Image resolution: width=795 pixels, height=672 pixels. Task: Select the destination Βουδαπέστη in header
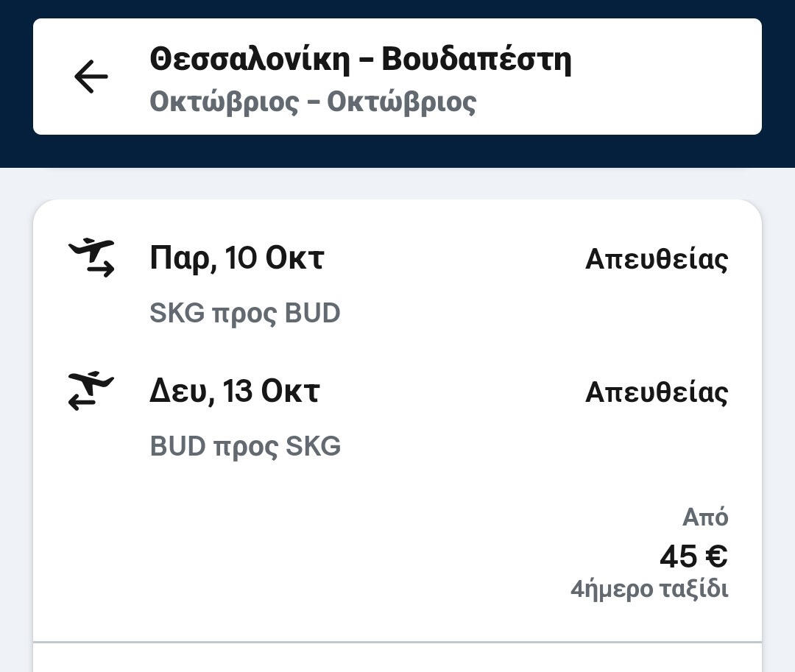tap(476, 59)
